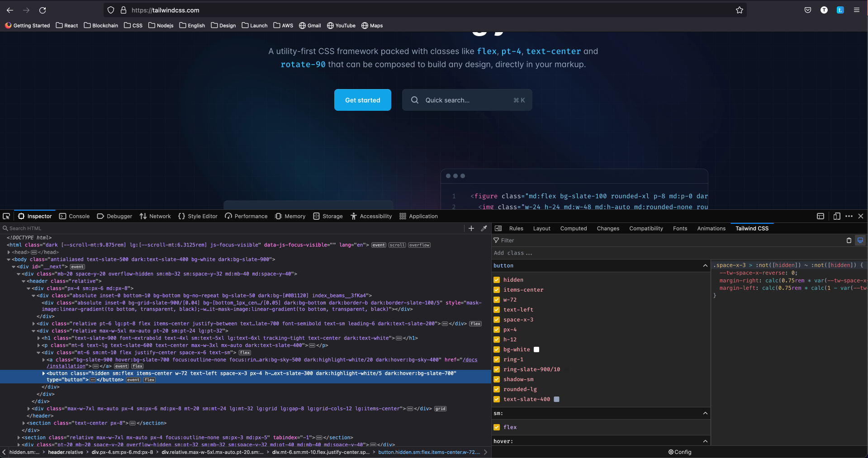Screen dimensions: 868x458
Task: Click the blue screen-size icon beside the filter
Action: point(860,241)
